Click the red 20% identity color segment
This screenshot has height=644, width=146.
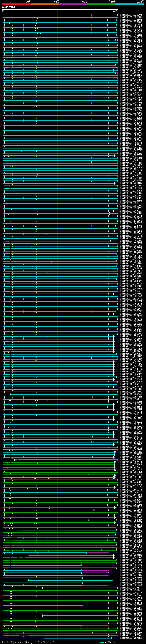(x=16, y=4)
